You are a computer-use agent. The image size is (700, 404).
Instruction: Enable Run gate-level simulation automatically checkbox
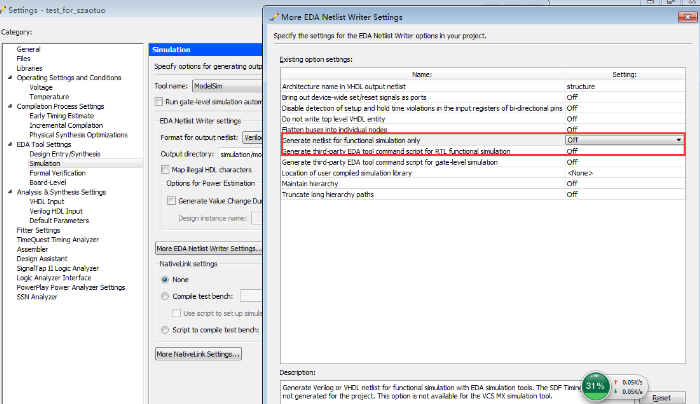click(x=159, y=101)
